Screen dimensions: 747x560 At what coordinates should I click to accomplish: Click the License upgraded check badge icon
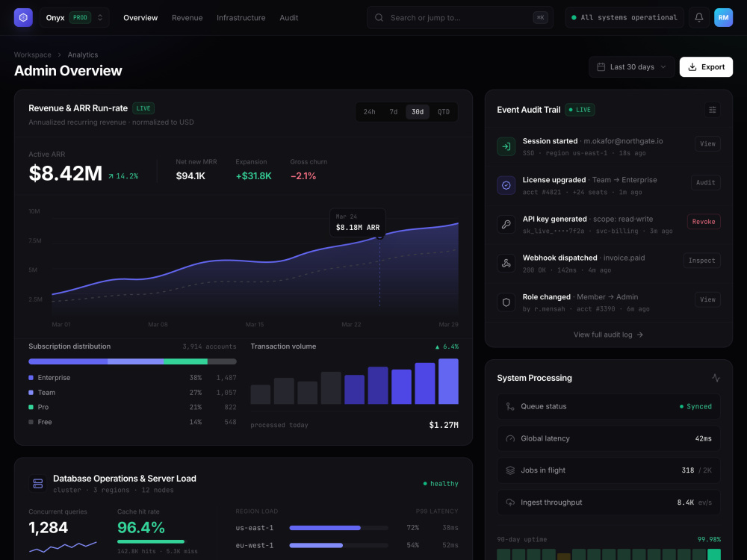pyautogui.click(x=506, y=185)
